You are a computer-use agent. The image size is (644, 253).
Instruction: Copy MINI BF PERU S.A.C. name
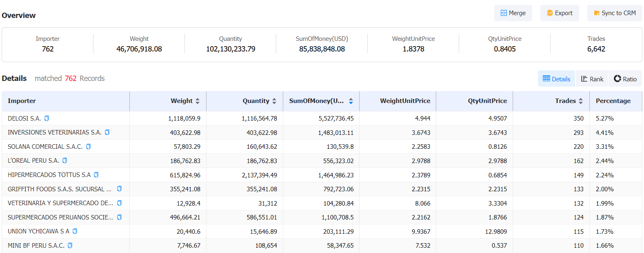[70, 246]
